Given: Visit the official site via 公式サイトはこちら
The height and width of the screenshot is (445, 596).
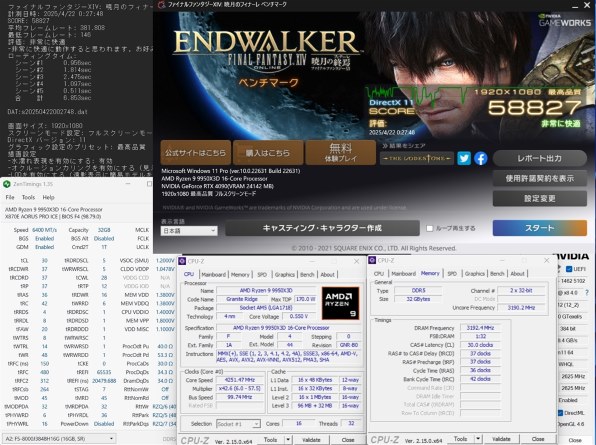Looking at the screenshot, I should (x=195, y=153).
